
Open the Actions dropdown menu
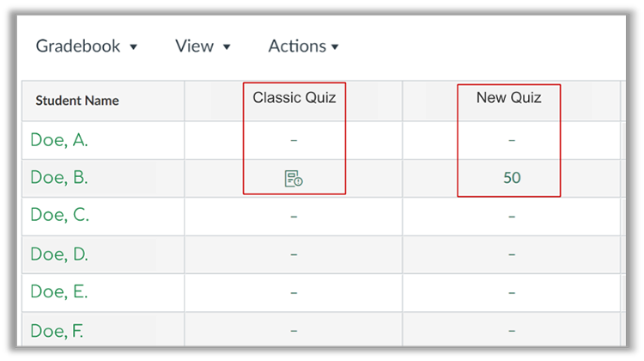point(303,46)
